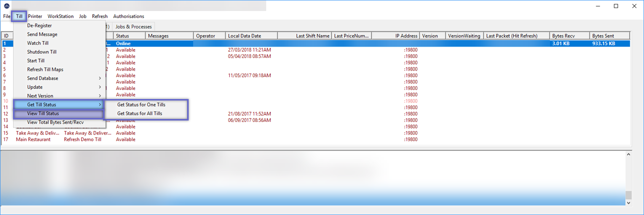Click the Refresh menu item
Image resolution: width=644 pixels, height=215 pixels.
click(100, 16)
